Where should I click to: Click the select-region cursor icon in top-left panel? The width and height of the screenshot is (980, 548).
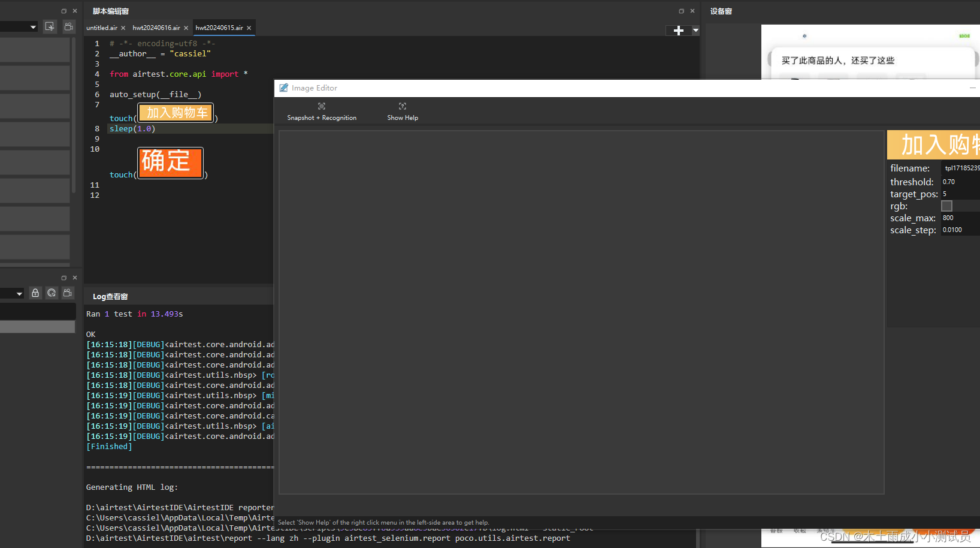click(50, 26)
